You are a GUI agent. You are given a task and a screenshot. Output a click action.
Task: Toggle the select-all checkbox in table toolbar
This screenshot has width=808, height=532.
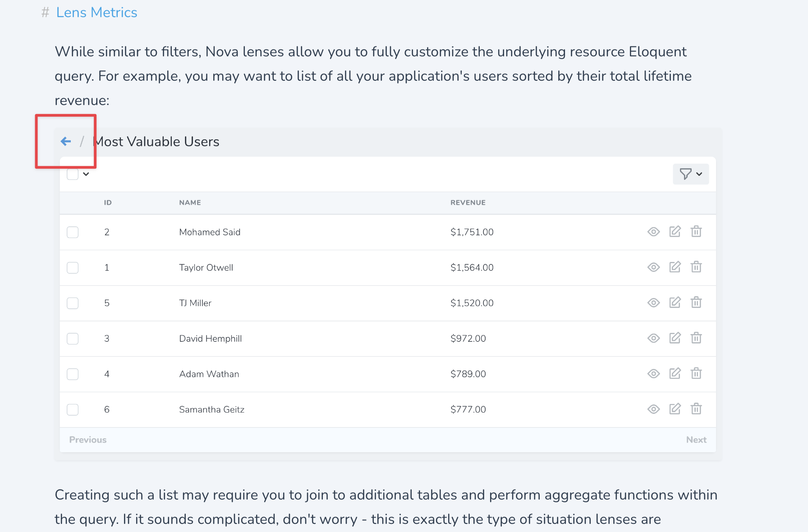click(x=73, y=174)
